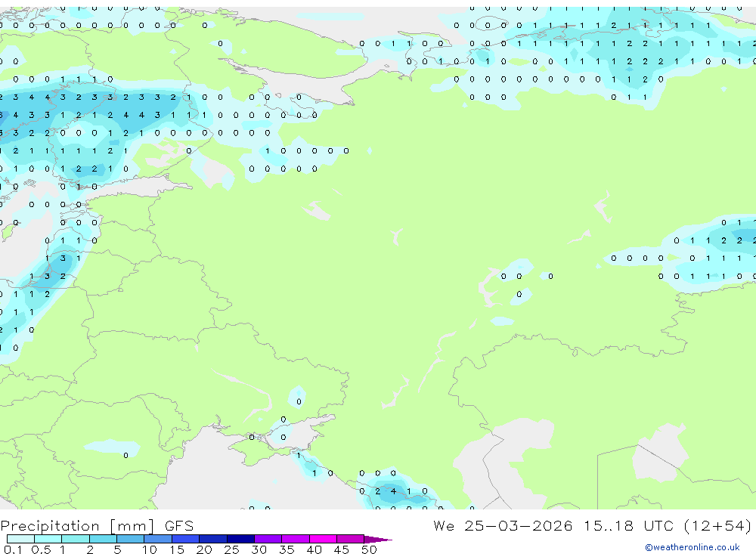Click the 30–35 mm legend swatch
Image resolution: width=756 pixels, height=554 pixels.
click(x=268, y=539)
